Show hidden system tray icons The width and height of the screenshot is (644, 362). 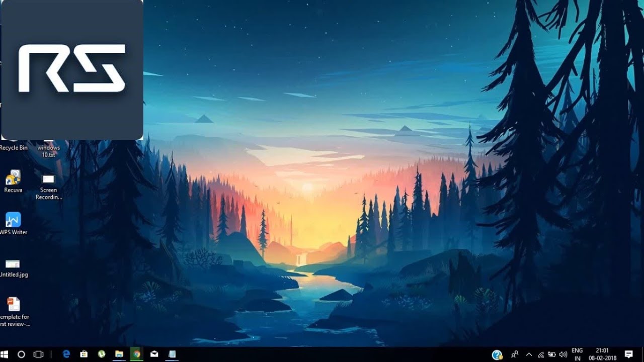529,354
